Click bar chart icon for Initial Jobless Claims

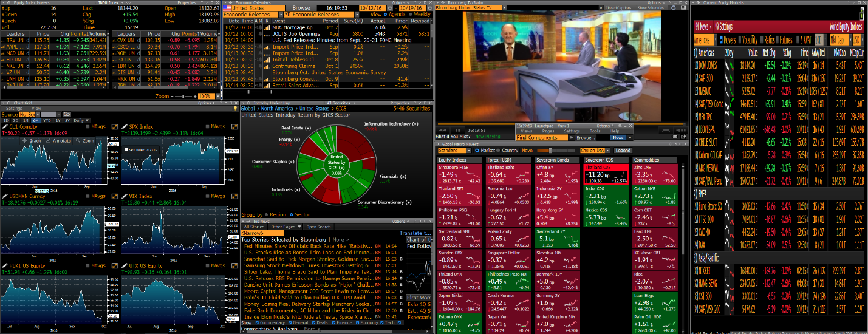pos(267,60)
